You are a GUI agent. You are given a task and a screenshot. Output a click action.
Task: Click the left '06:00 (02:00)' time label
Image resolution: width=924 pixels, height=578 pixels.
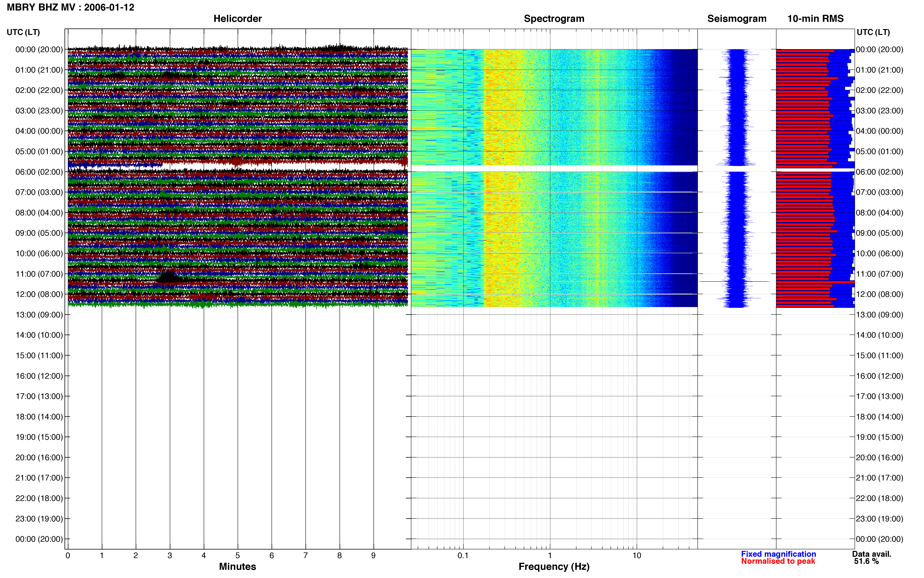coord(39,172)
